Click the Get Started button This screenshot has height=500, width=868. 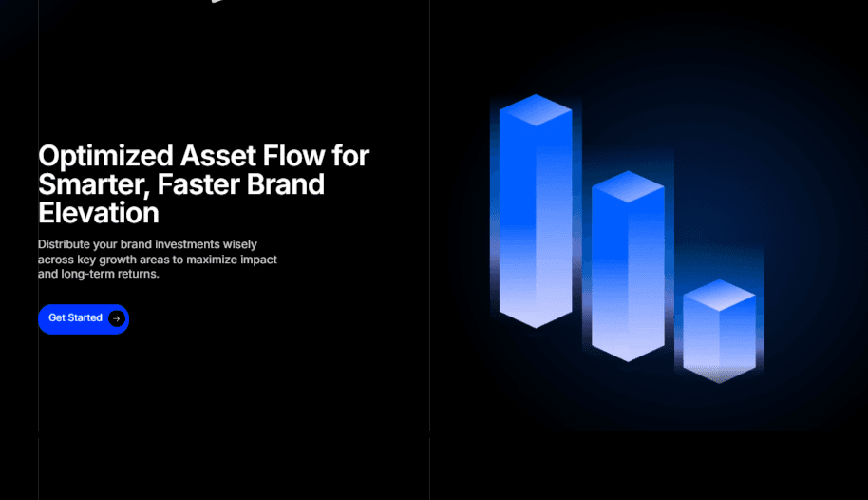[84, 318]
